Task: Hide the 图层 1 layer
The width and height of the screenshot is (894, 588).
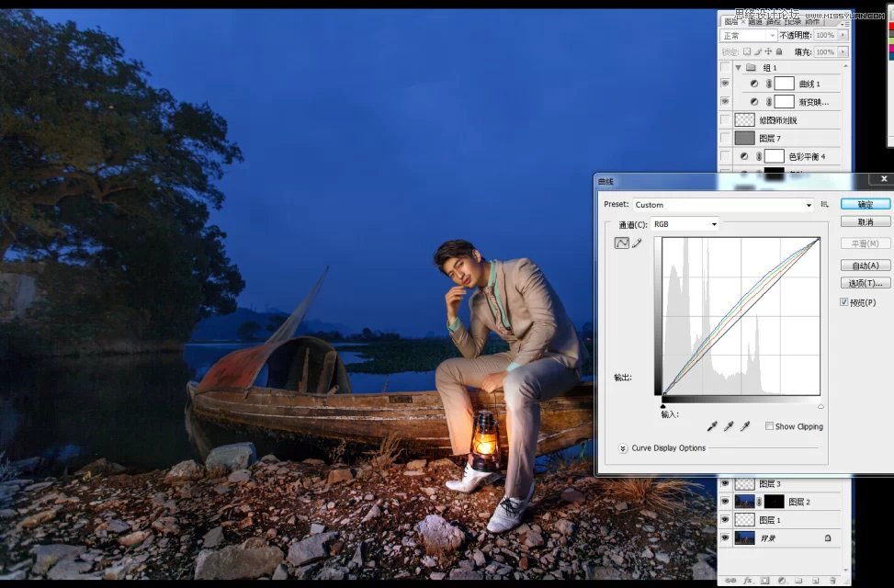Action: click(725, 520)
